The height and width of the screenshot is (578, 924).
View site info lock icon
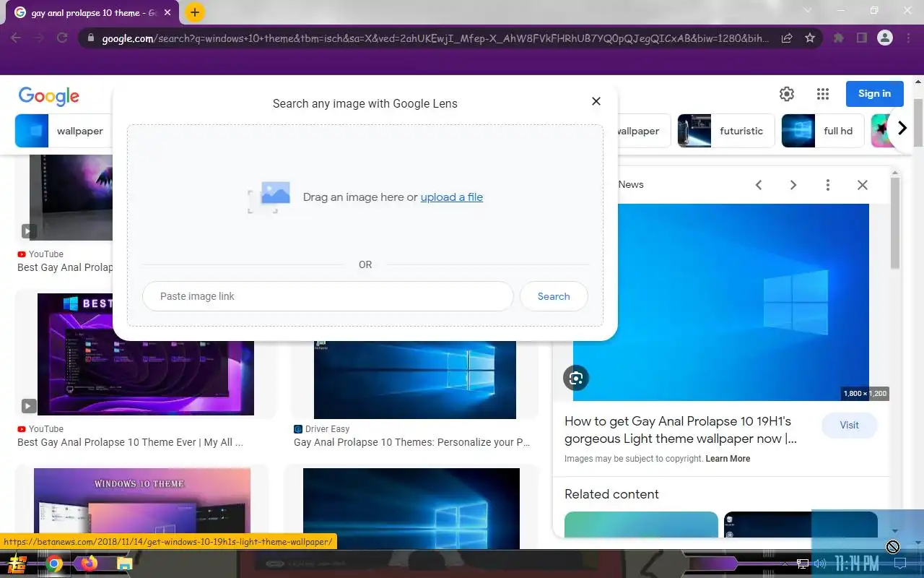tap(90, 38)
